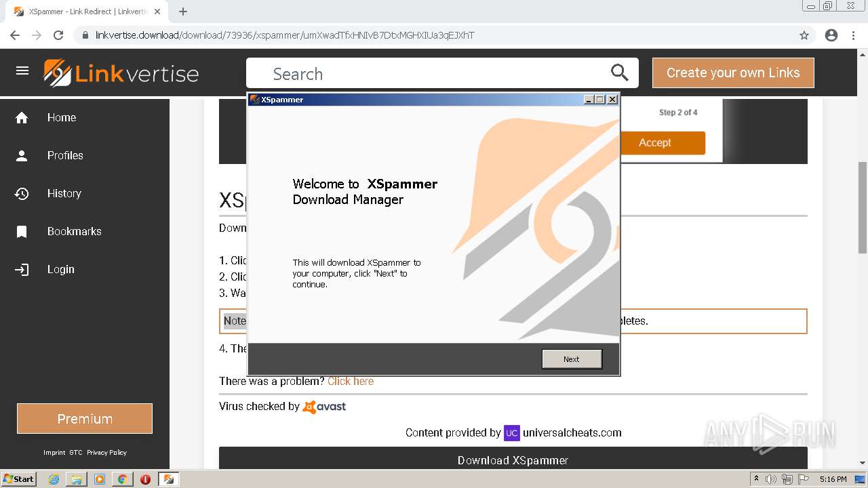Open the Imprint link
Viewport: 868px width, 488px height.
[x=54, y=452]
